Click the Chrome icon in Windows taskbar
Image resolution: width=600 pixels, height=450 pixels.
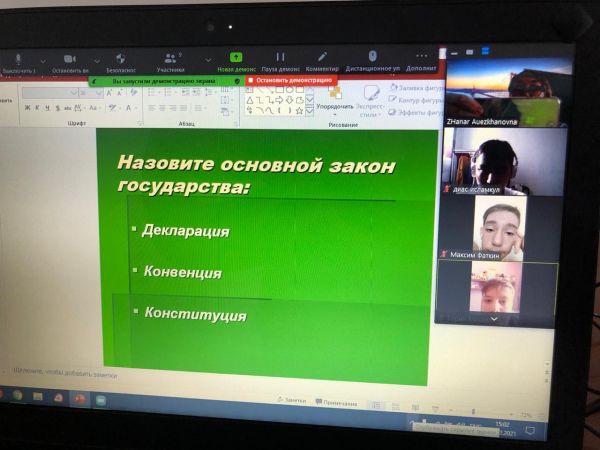click(x=18, y=396)
